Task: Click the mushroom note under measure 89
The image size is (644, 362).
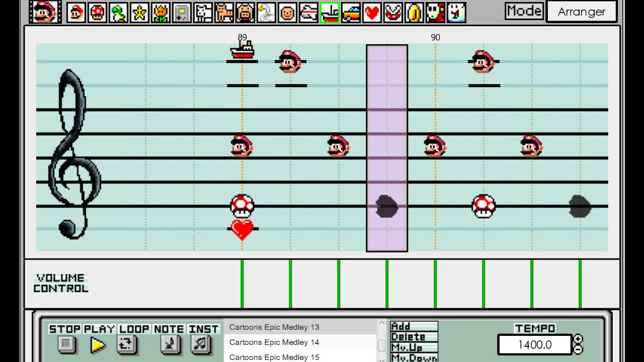Action: (x=242, y=206)
